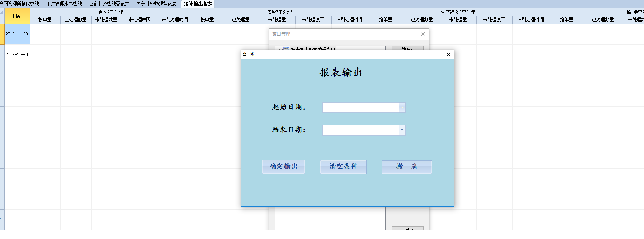Select the row header for 2018-11-30
Viewport: 644px width, 239px height.
(x=2, y=55)
